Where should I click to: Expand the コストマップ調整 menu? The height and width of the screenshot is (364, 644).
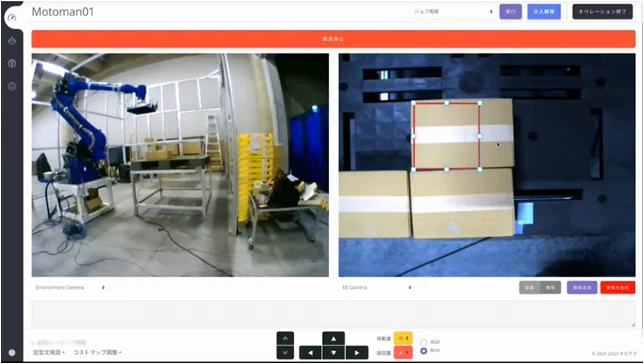coord(97,352)
